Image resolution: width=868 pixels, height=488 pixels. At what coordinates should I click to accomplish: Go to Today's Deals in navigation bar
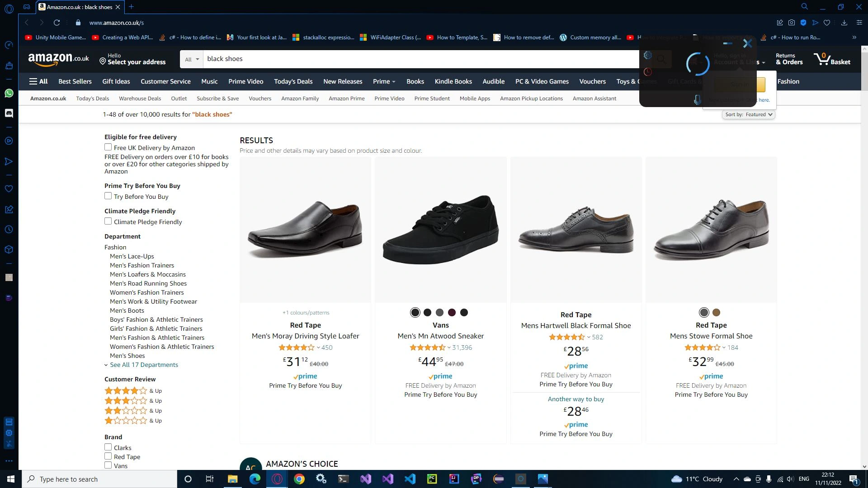point(293,82)
